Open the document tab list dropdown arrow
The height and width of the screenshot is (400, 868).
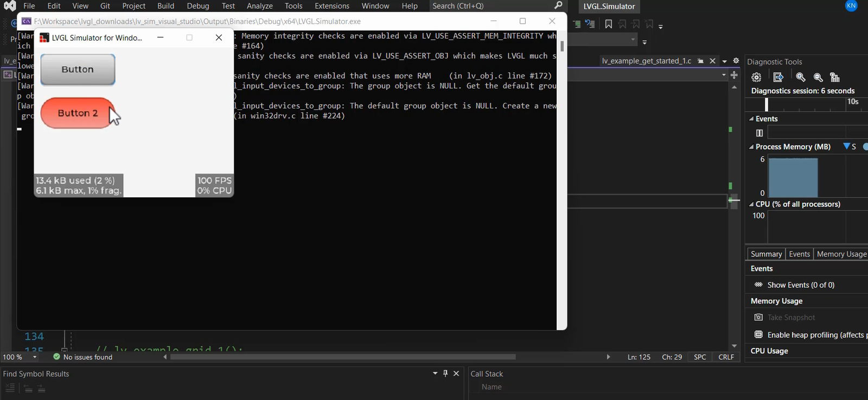click(725, 61)
